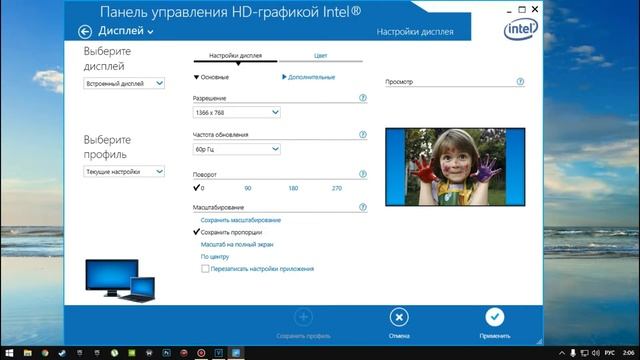The height and width of the screenshot is (360, 640).
Task: Click the Применить label
Action: point(495,336)
